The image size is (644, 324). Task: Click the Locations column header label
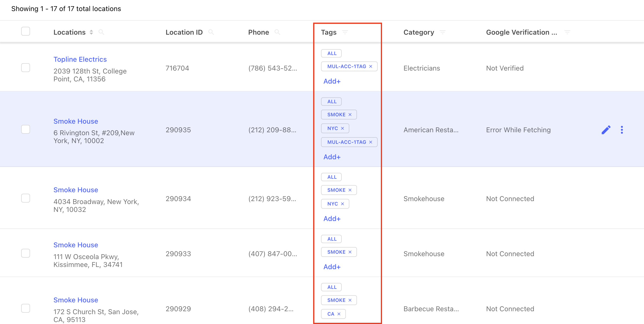69,32
